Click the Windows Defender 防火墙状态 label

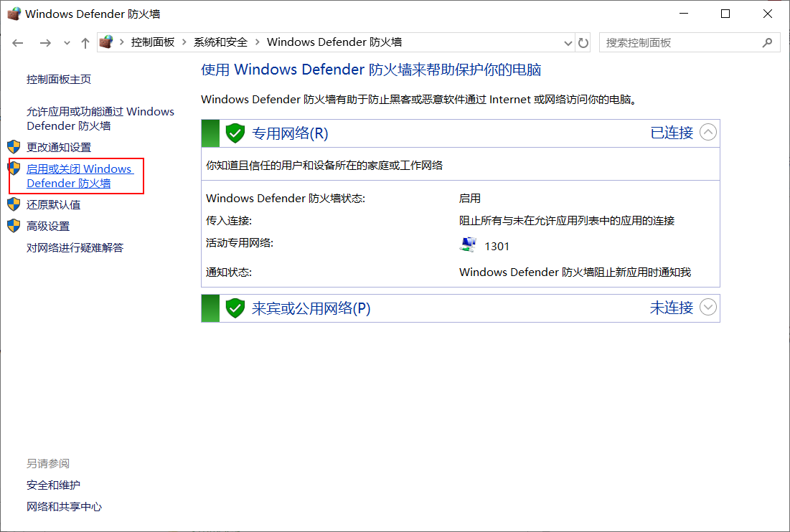coord(286,199)
